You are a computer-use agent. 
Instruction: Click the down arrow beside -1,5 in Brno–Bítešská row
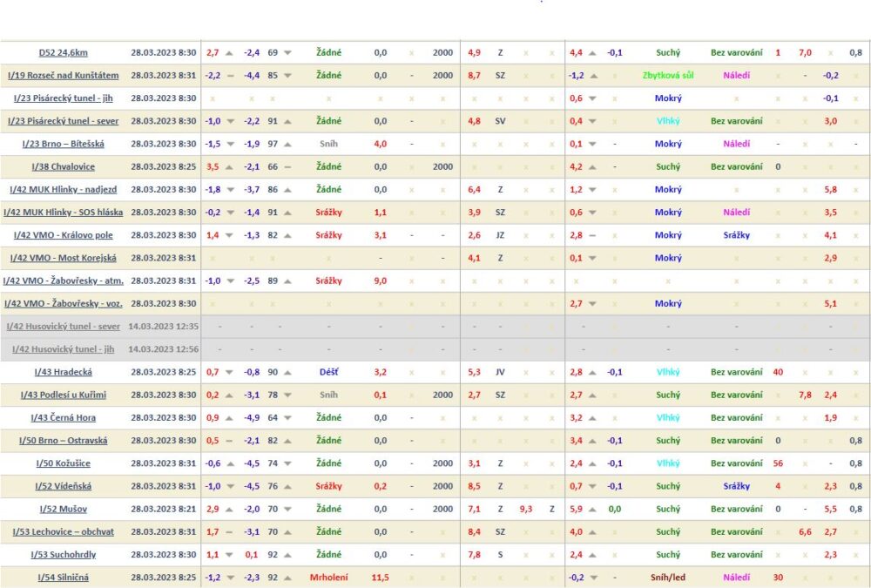click(x=230, y=144)
